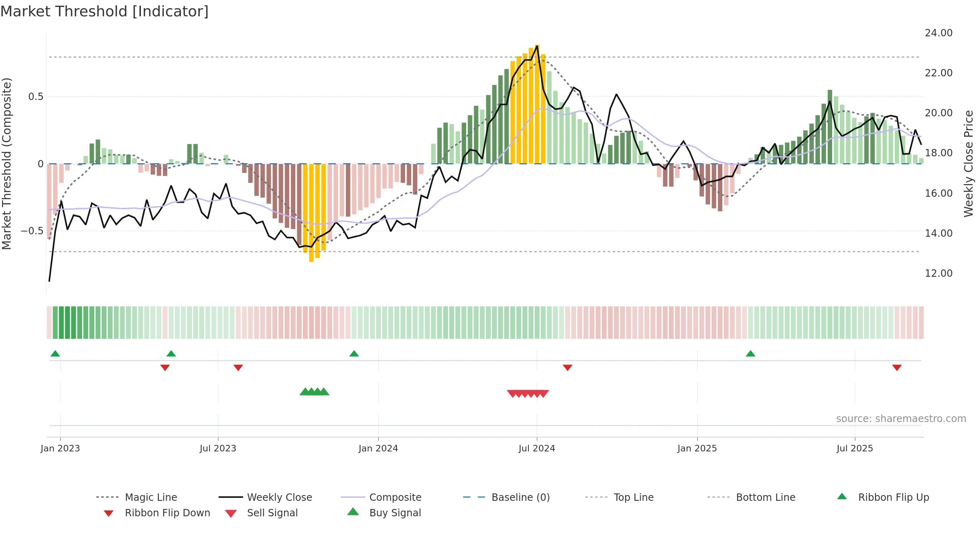Image resolution: width=980 pixels, height=551 pixels.
Task: Click the 16.00 price axis label
Action: pos(939,193)
